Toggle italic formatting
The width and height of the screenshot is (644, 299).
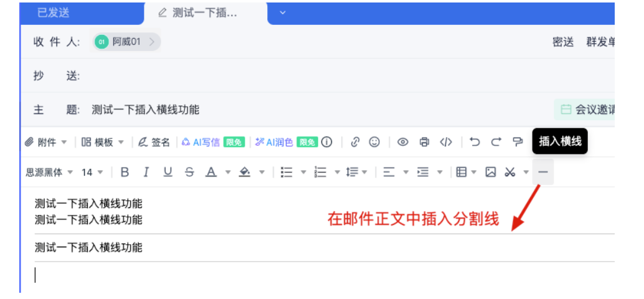click(x=146, y=172)
